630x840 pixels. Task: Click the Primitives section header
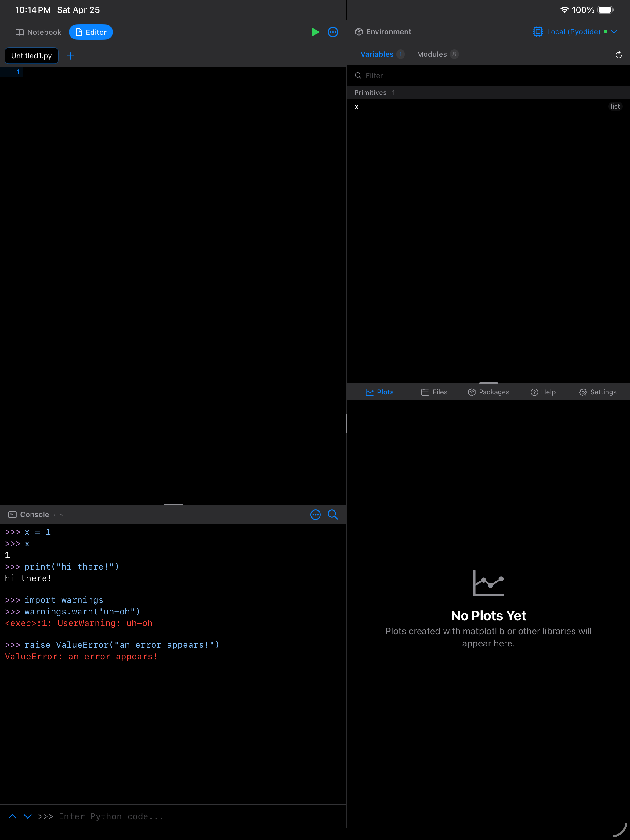[x=488, y=93]
